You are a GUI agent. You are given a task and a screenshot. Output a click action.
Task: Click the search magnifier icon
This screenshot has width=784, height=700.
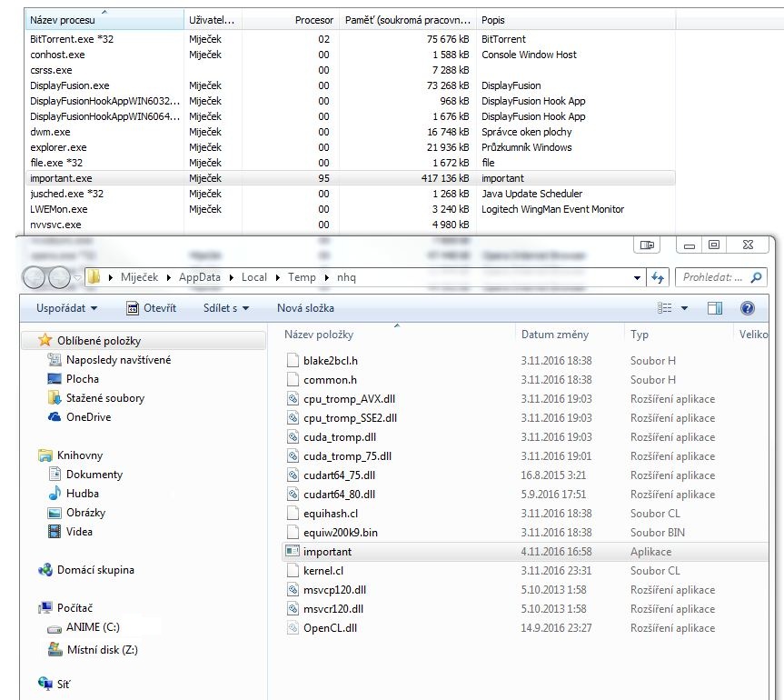coord(756,277)
